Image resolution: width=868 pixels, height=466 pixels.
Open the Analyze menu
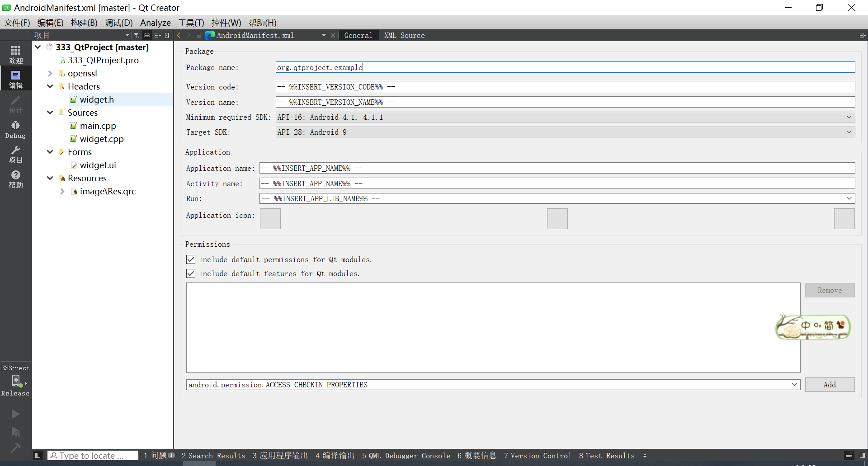click(x=155, y=23)
